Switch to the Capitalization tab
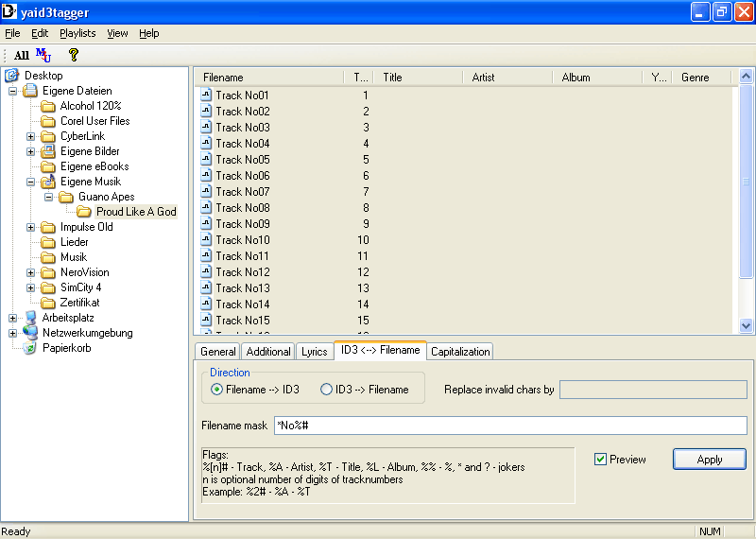 460,352
